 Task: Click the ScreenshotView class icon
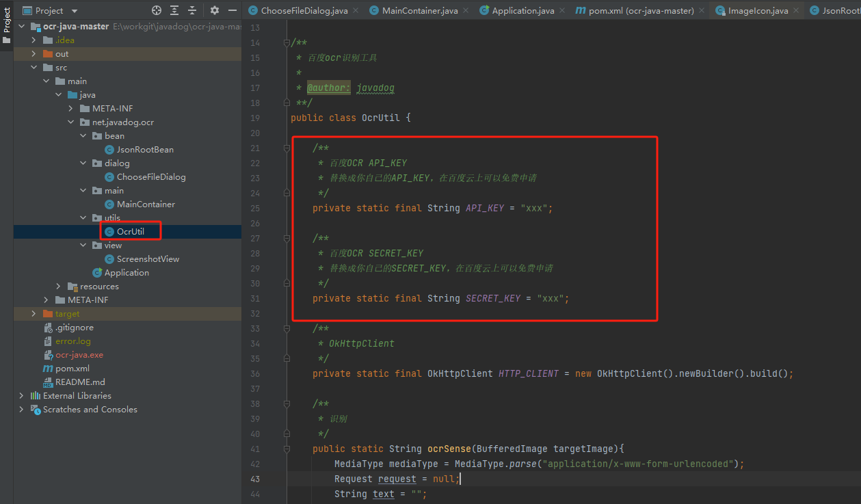click(109, 258)
